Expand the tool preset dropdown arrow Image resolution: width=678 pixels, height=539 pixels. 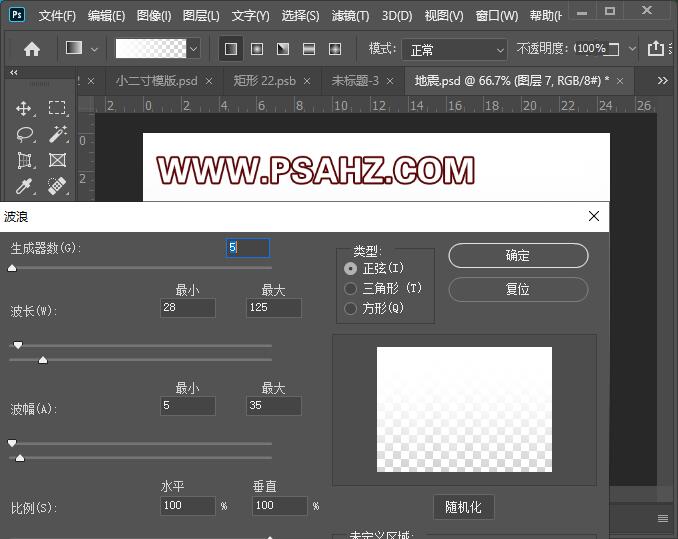point(94,50)
